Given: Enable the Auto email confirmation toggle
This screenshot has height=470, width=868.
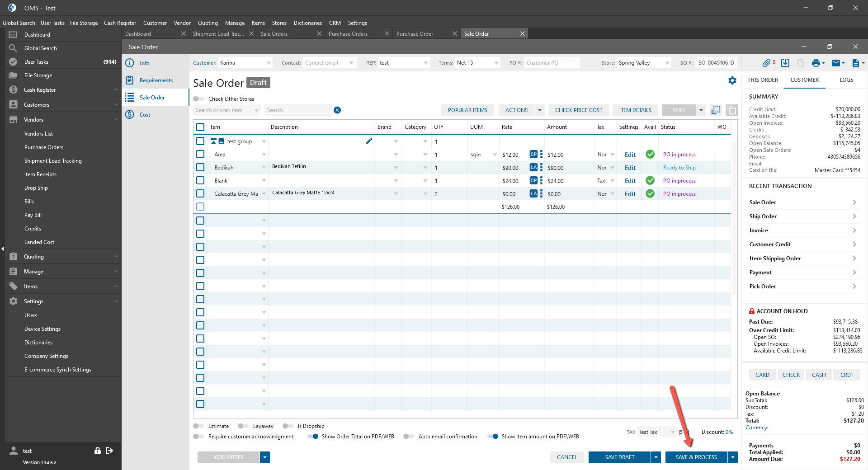Looking at the screenshot, I should 409,437.
